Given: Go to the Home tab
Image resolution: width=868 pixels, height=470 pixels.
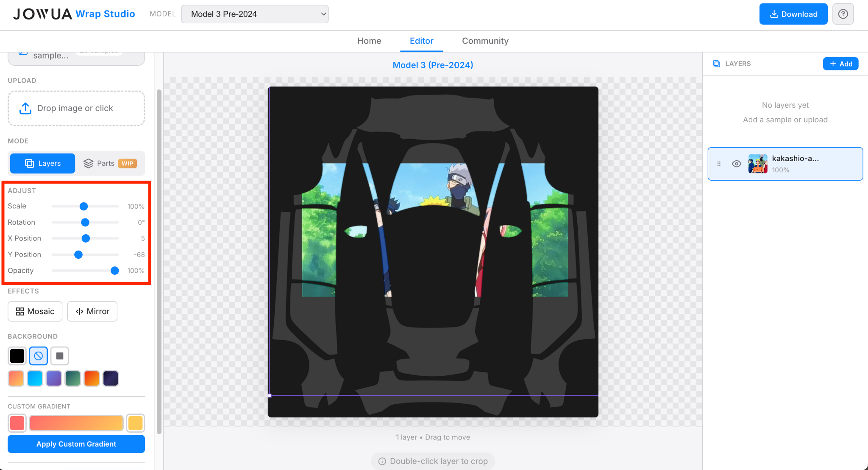Looking at the screenshot, I should pyautogui.click(x=369, y=41).
